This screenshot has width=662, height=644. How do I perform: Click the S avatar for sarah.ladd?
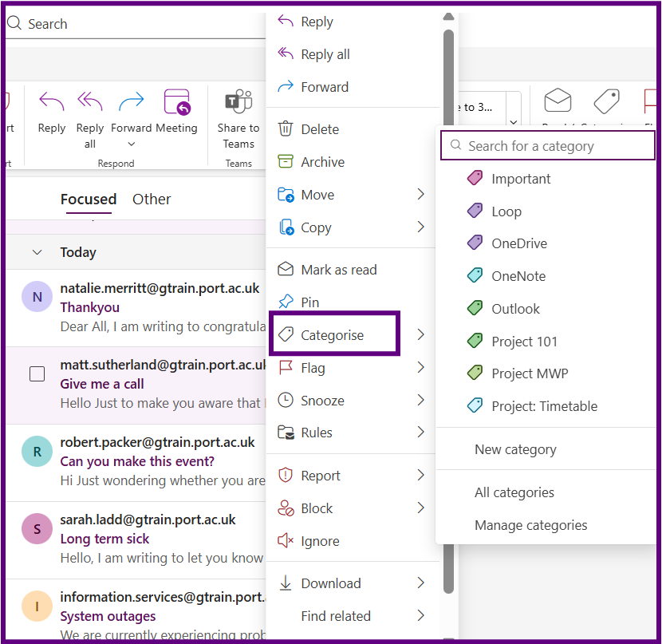pos(37,529)
